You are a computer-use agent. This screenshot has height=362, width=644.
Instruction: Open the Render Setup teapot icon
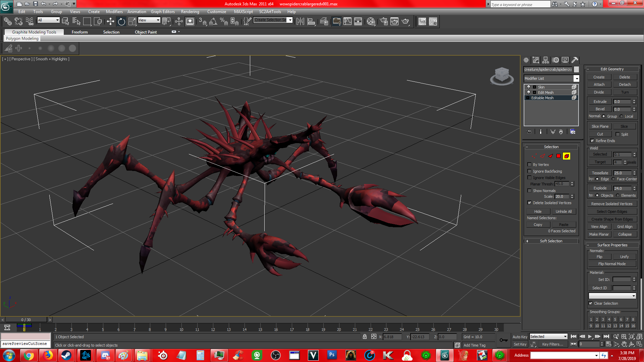(384, 21)
